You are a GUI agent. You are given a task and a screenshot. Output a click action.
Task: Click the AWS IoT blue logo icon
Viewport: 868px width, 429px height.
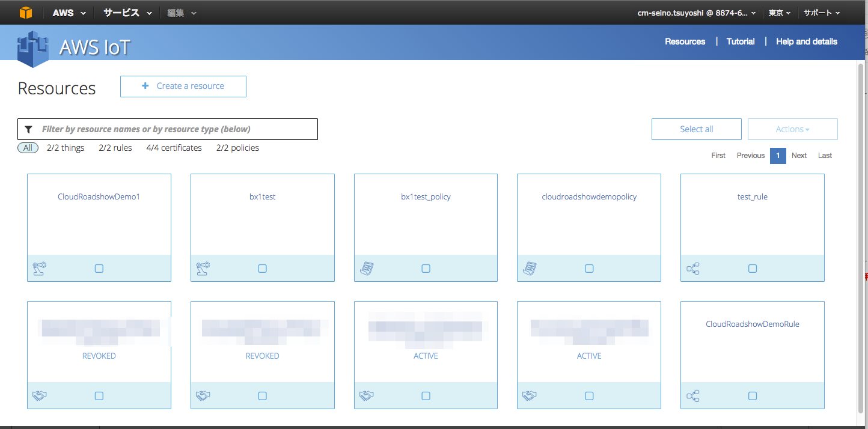[32, 48]
